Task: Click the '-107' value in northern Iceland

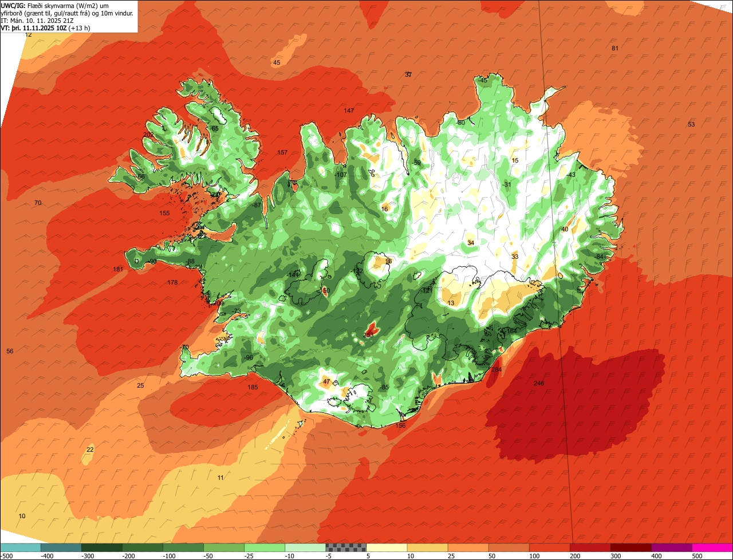Action: [x=341, y=175]
